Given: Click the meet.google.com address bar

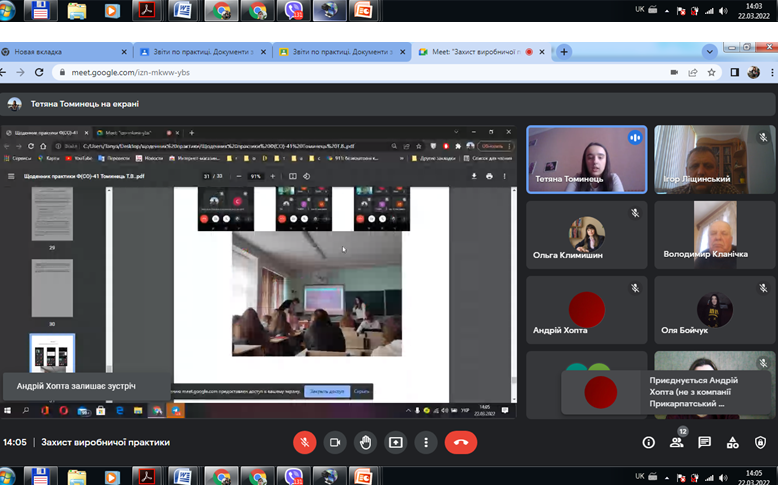Looking at the screenshot, I should click(x=347, y=72).
